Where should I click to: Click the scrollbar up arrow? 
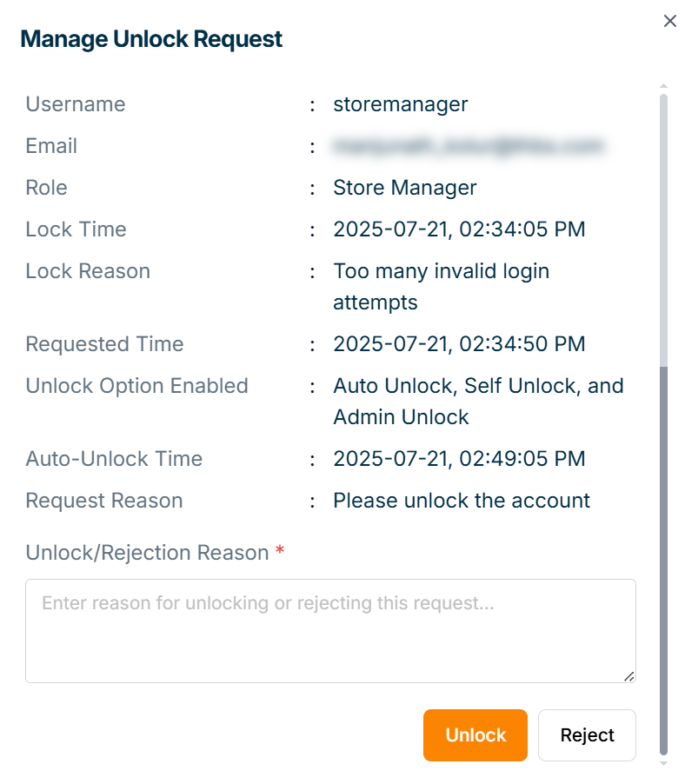coord(664,86)
